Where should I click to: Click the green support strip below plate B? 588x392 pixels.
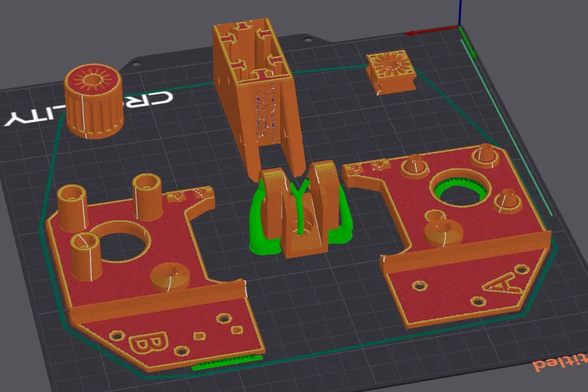tap(226, 362)
